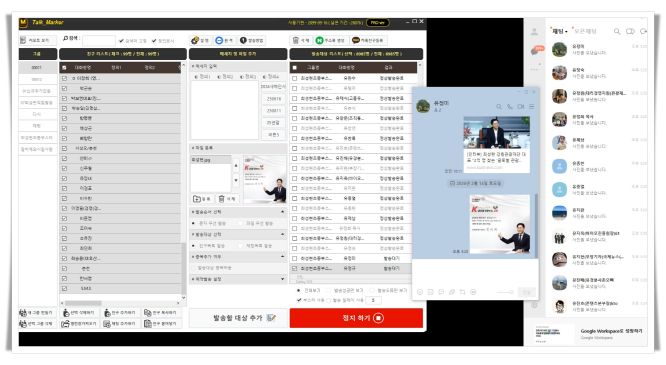The image size is (666, 365).
Task: Open the news link preview thumbnail in chat
Action: [496, 133]
